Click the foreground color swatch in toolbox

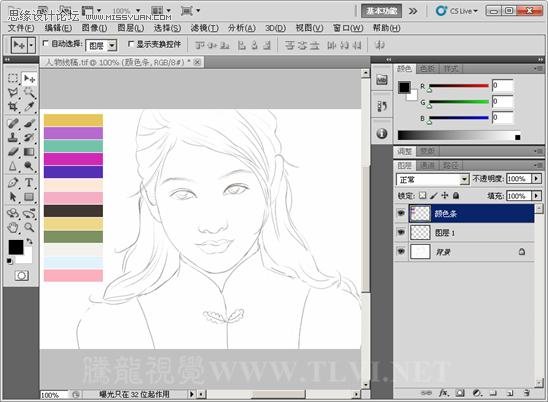tap(16, 247)
